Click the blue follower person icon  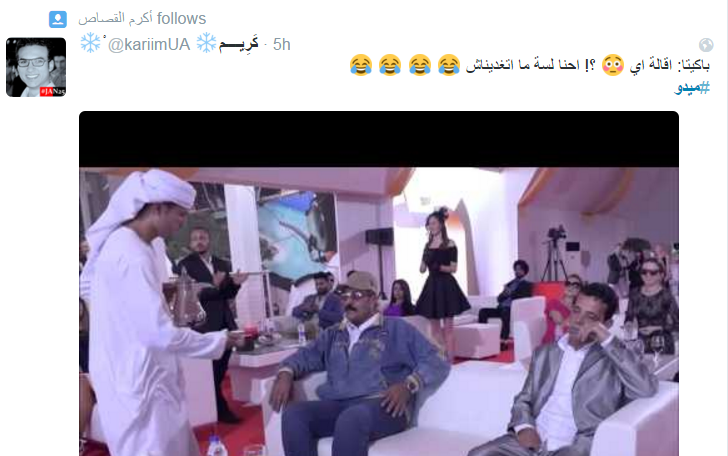(x=58, y=19)
